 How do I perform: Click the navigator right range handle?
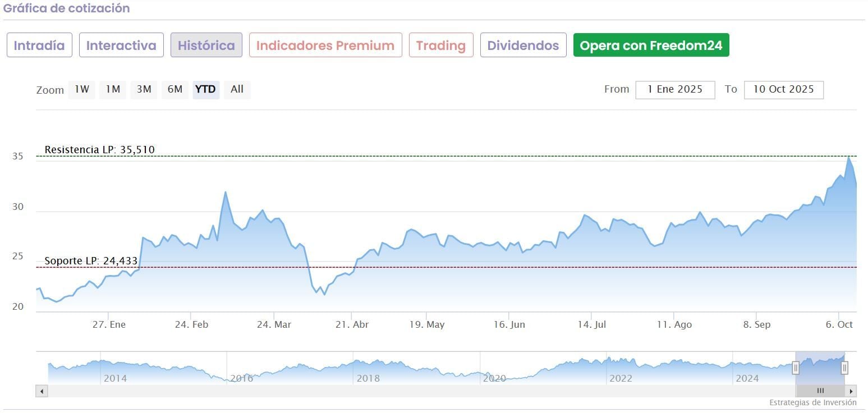[844, 368]
